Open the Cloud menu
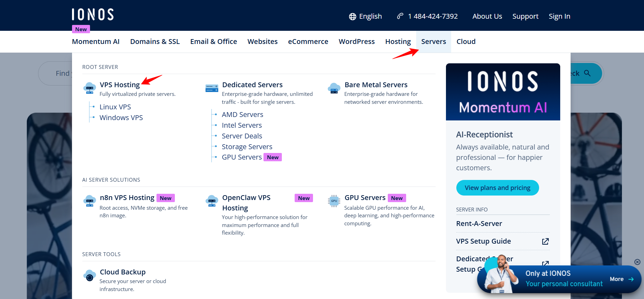Image resolution: width=644 pixels, height=299 pixels. point(466,42)
